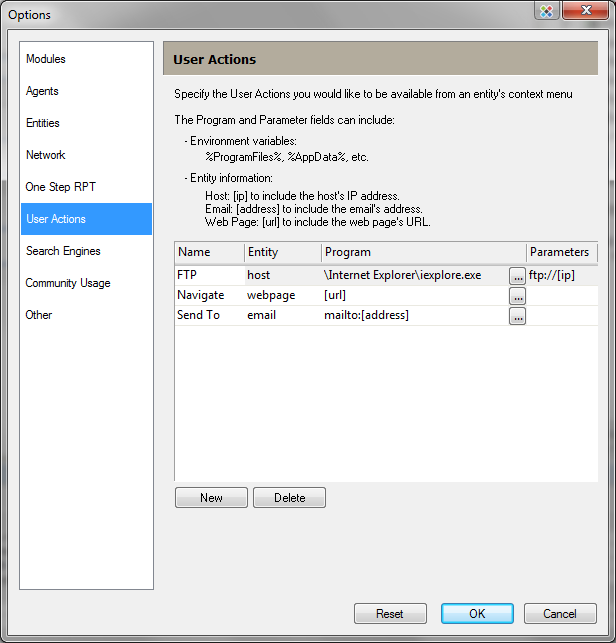Click the Parameters column header

[562, 252]
